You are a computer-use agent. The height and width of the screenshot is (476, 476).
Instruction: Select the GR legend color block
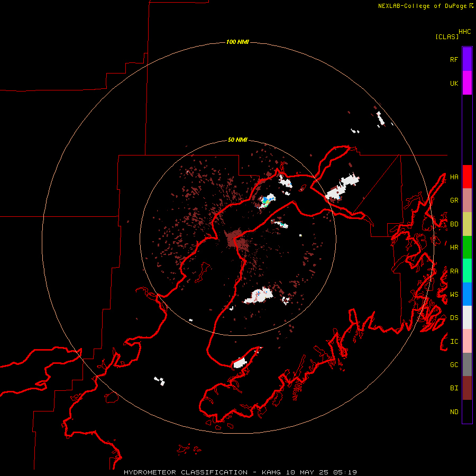(467, 200)
